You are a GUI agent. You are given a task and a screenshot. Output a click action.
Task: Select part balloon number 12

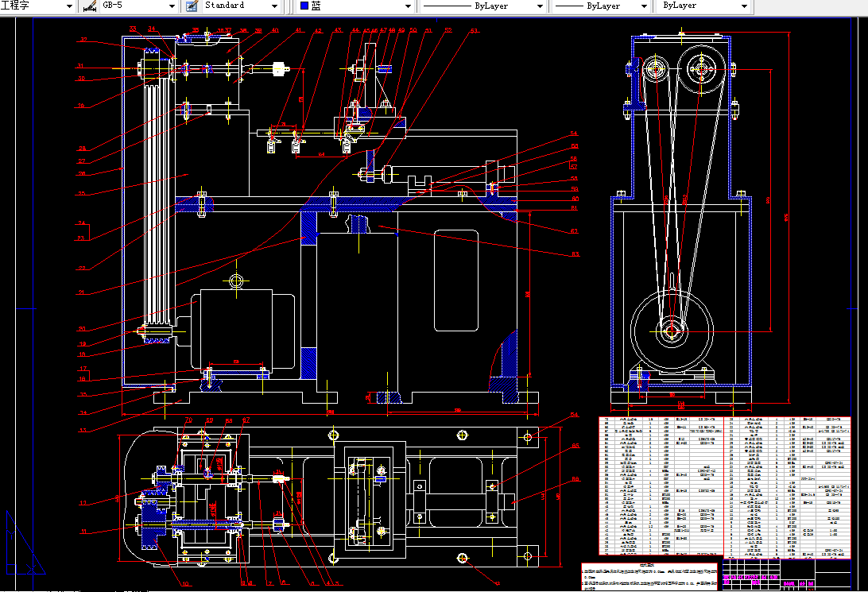click(x=83, y=503)
